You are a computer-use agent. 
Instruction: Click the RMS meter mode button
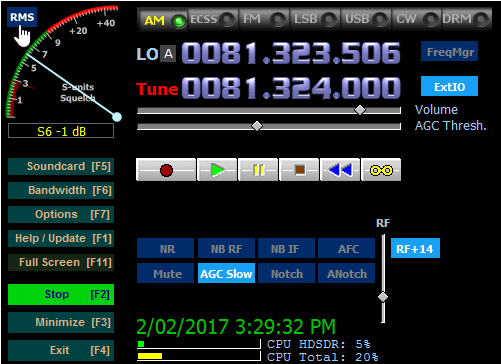pos(22,17)
